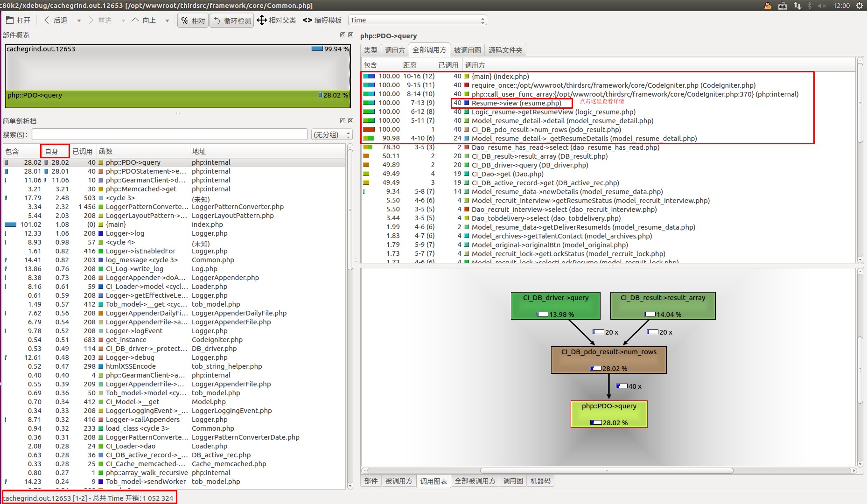
Task: Switch to the 被调用图 tab
Action: coord(467,50)
